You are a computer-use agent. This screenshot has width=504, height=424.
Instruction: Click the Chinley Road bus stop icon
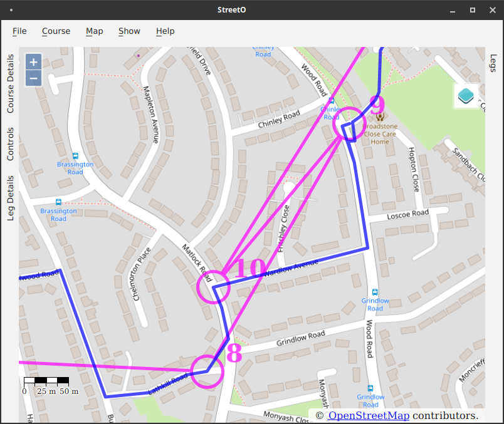332,101
